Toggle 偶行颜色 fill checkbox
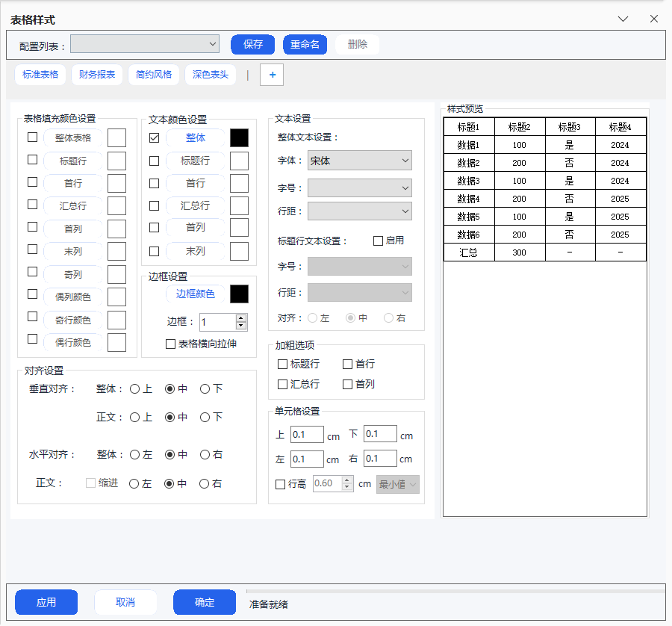Viewport: 672px width, 626px height. point(32,338)
